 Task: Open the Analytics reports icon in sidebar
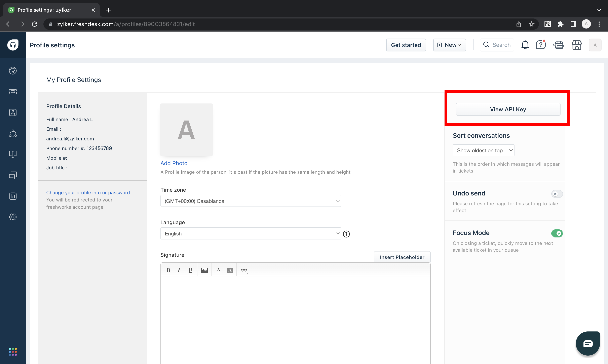[x=13, y=196]
